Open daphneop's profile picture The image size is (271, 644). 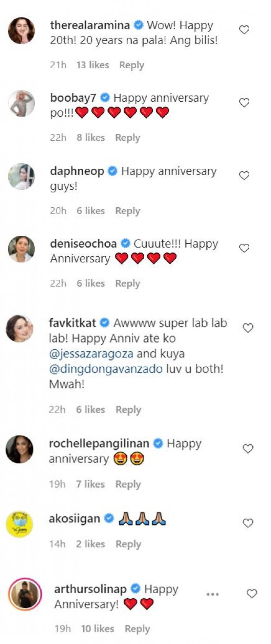21,176
